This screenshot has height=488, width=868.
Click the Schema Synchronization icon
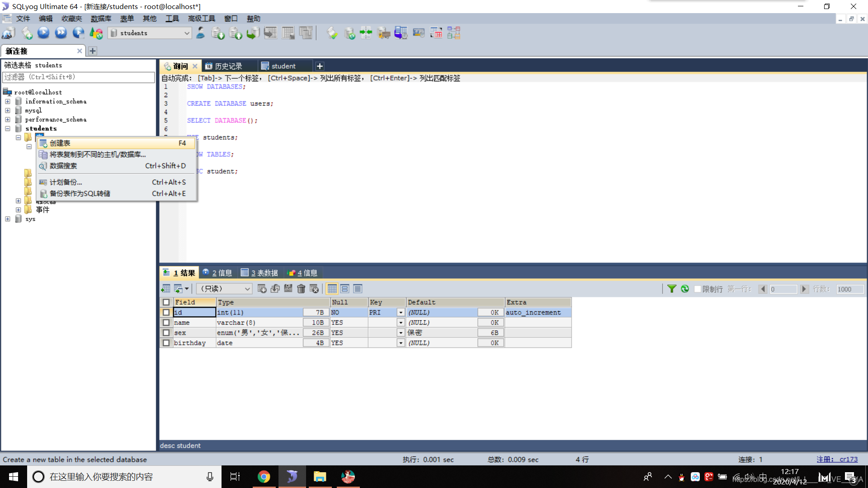[366, 33]
